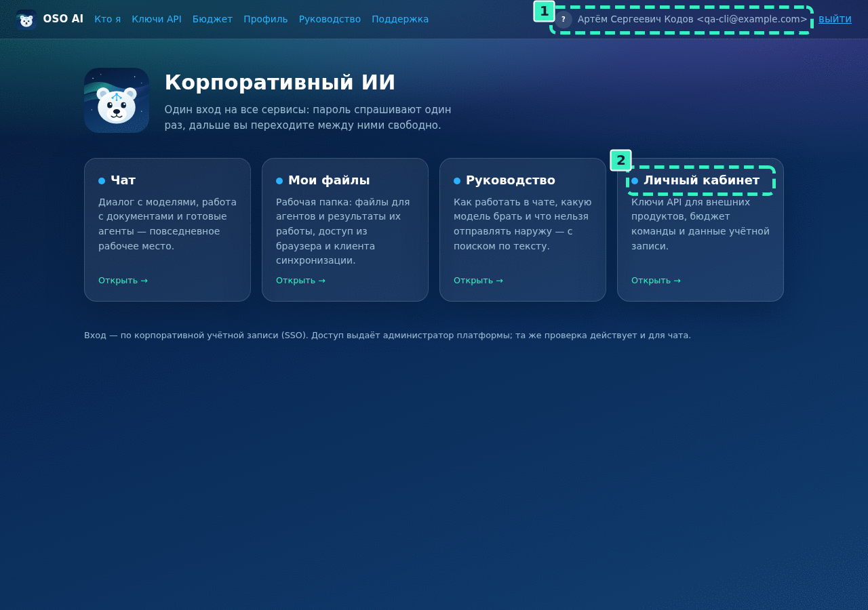868x610 pixels.
Task: Open the Ключи API navigation link
Action: point(157,19)
